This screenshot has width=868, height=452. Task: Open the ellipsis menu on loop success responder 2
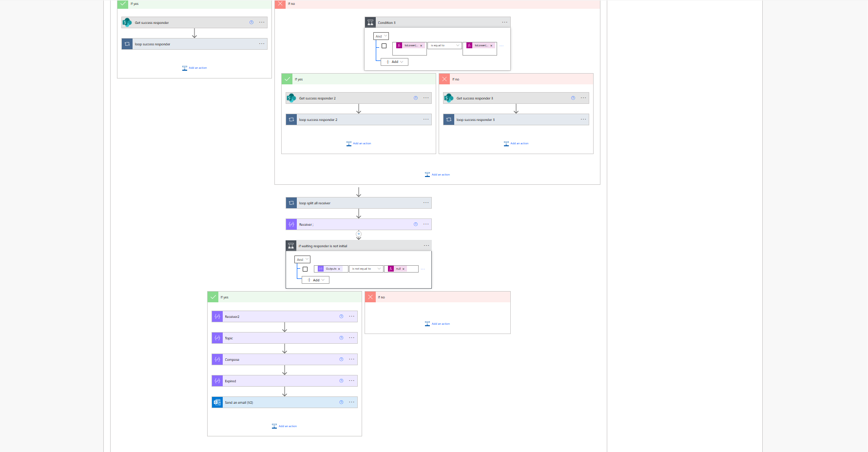tap(426, 119)
